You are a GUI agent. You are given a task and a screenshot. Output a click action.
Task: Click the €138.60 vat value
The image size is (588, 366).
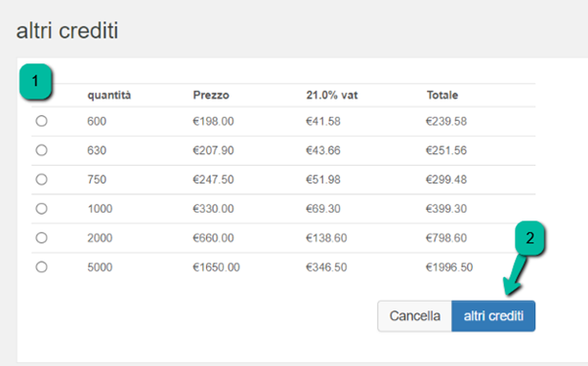[326, 238]
